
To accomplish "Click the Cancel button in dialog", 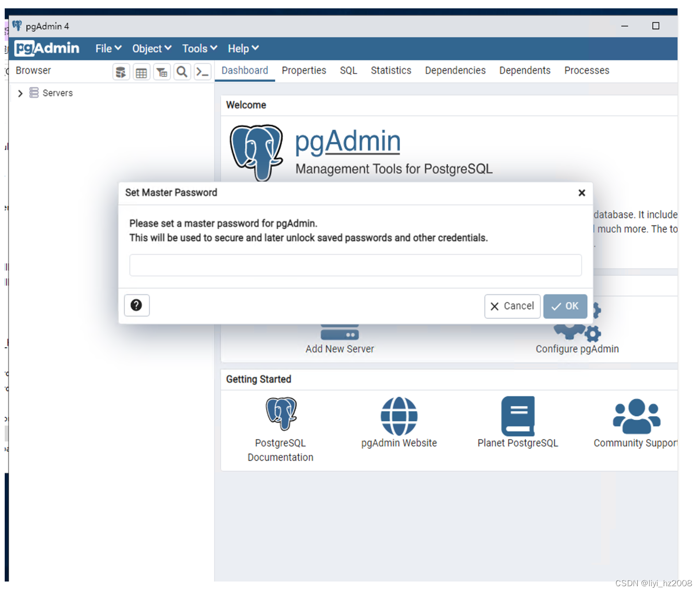I will click(512, 306).
